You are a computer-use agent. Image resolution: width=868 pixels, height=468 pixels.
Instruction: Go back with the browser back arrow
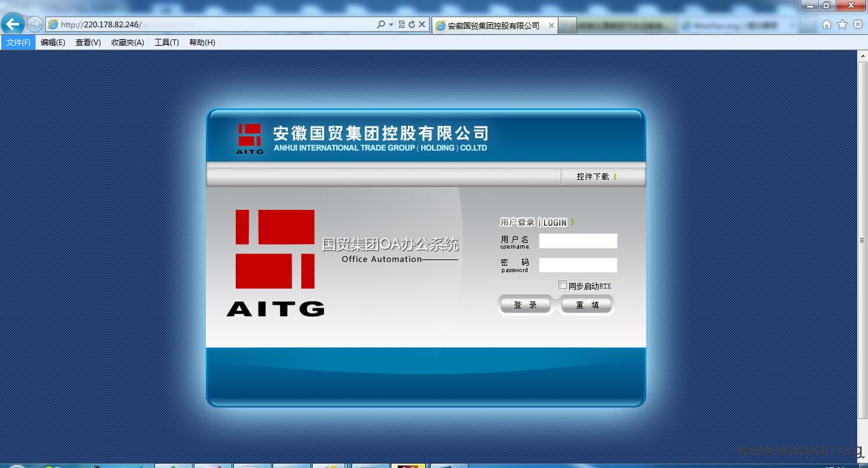[x=13, y=24]
